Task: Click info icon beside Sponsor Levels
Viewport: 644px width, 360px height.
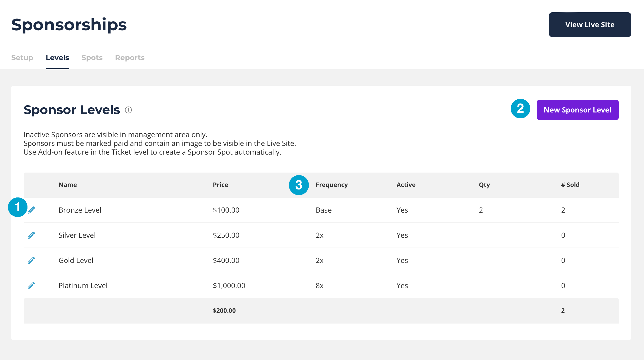Action: 128,110
